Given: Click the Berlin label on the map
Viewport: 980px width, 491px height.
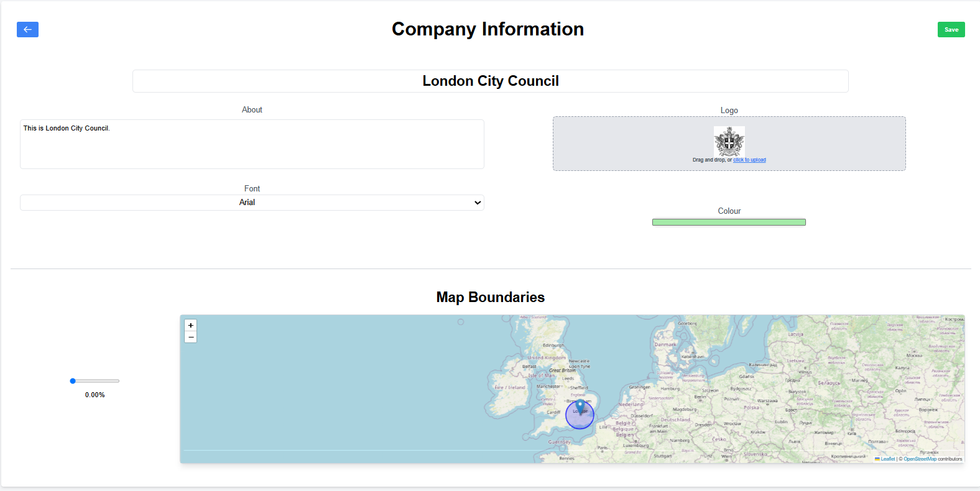Looking at the screenshot, I should tap(700, 397).
